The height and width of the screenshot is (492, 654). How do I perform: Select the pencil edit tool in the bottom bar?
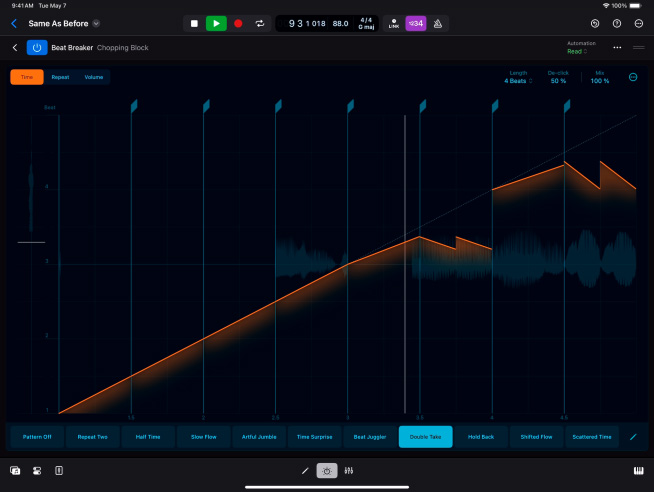(x=306, y=470)
